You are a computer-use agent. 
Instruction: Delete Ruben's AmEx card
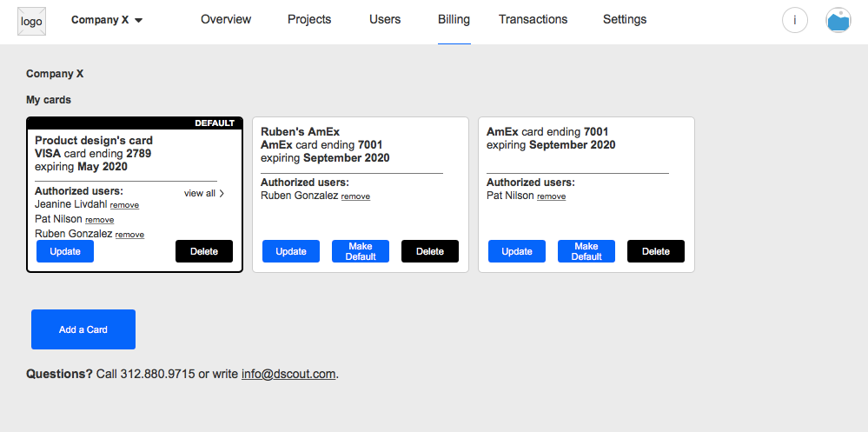[x=430, y=251]
